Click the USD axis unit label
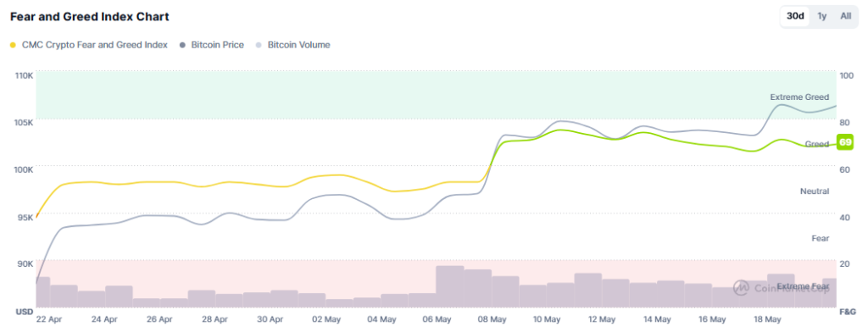868x332 pixels. coord(25,312)
